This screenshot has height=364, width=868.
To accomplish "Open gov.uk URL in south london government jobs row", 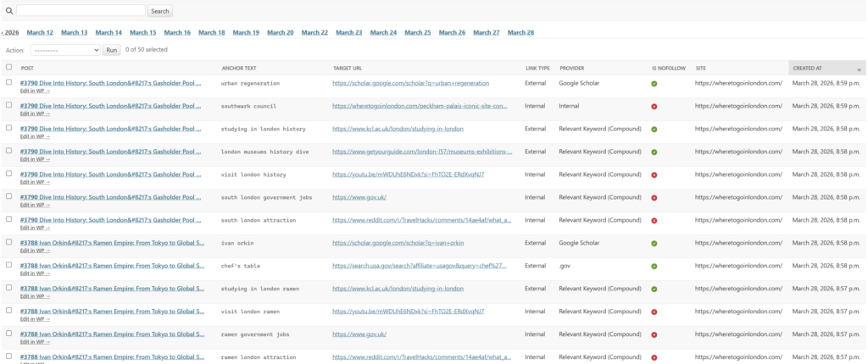I will tap(359, 197).
